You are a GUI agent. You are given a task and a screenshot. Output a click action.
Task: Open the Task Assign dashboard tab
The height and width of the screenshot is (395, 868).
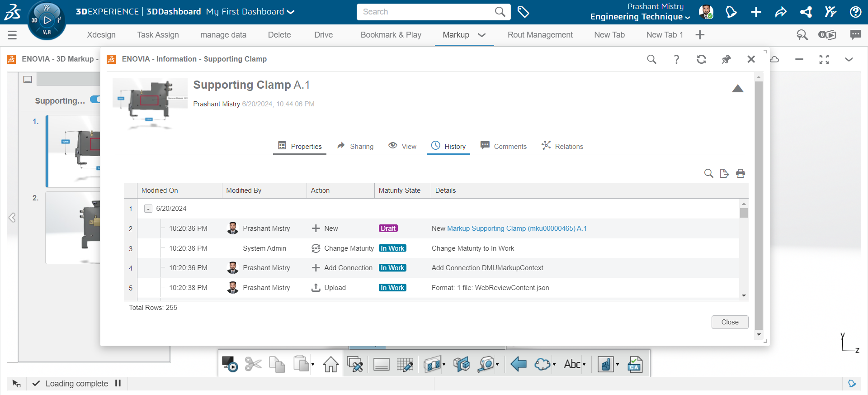tap(158, 35)
